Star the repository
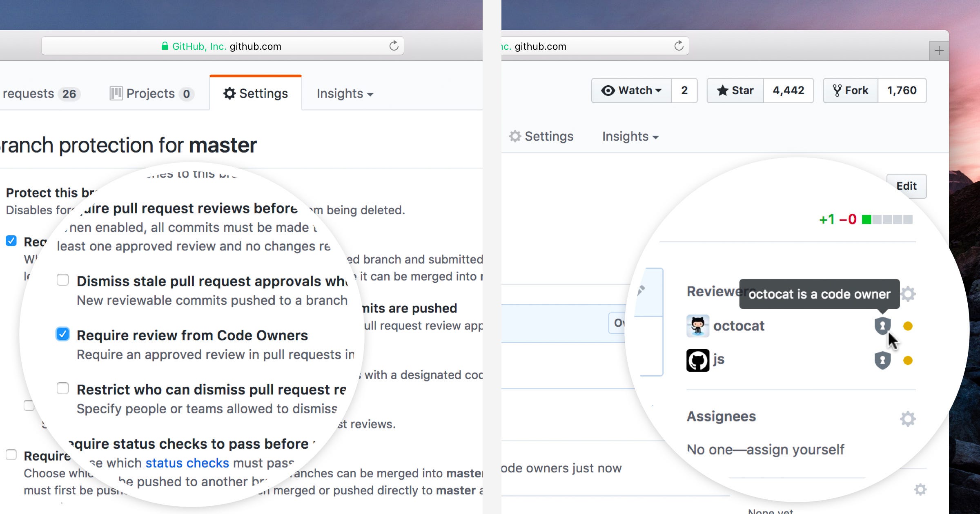The width and height of the screenshot is (980, 514). (x=735, y=91)
